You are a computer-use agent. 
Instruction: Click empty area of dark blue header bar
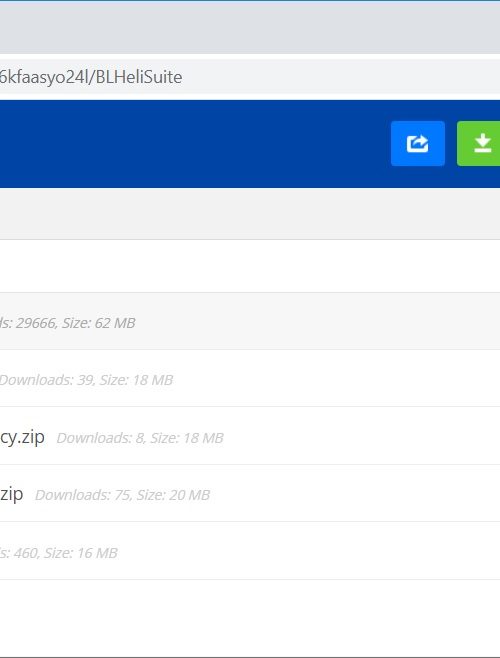click(189, 144)
